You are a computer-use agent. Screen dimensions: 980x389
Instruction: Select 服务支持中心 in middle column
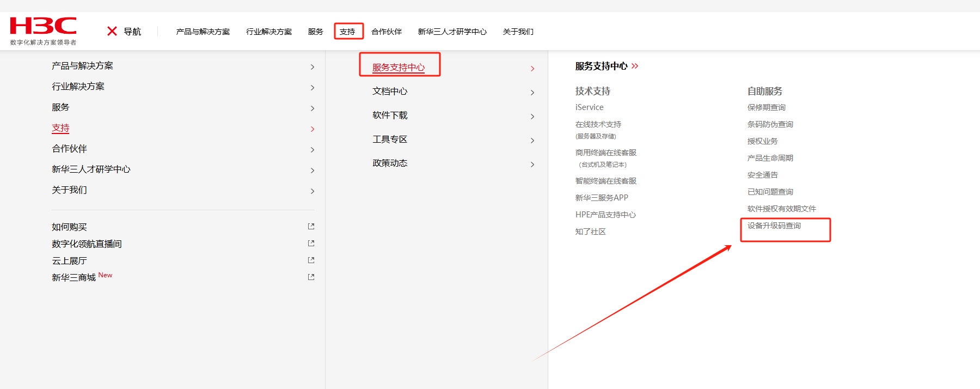click(x=399, y=68)
